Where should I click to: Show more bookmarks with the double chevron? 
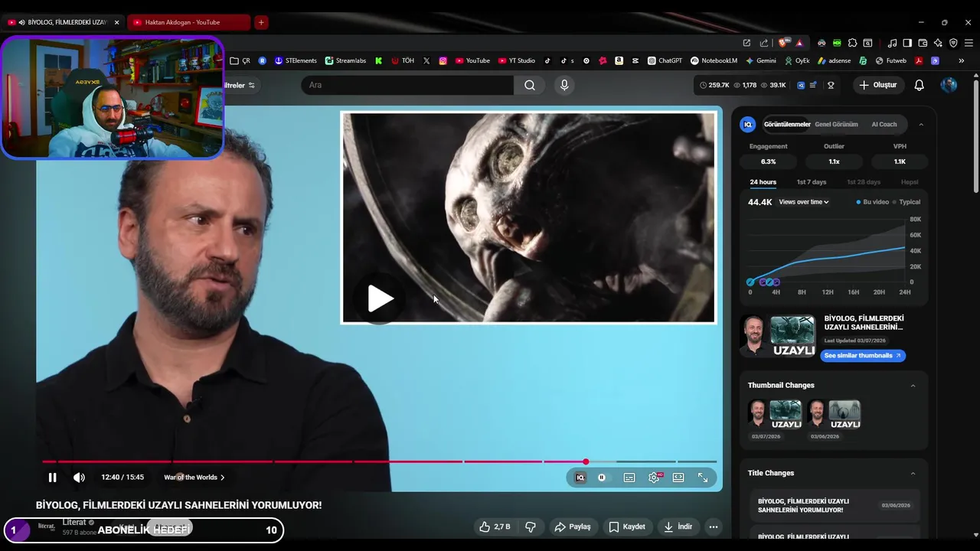click(962, 60)
